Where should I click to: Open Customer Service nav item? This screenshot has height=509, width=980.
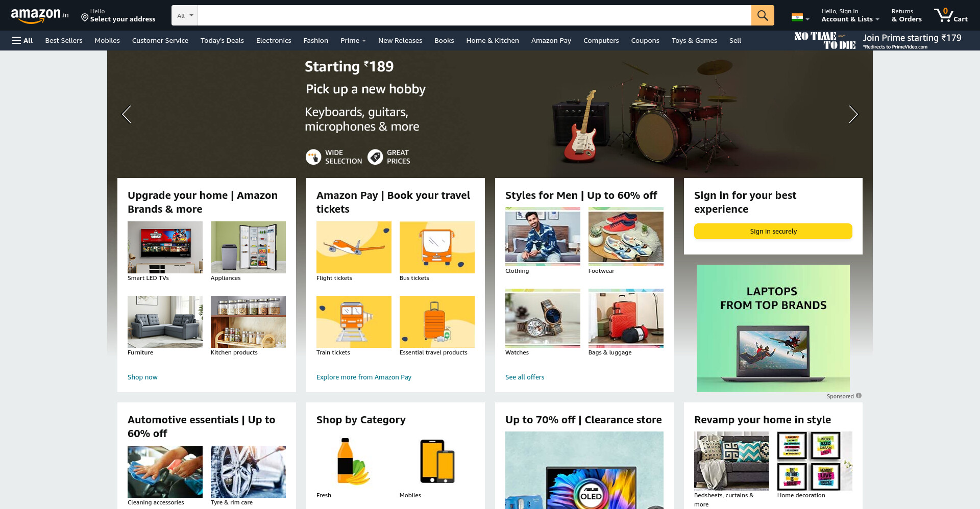tap(160, 40)
